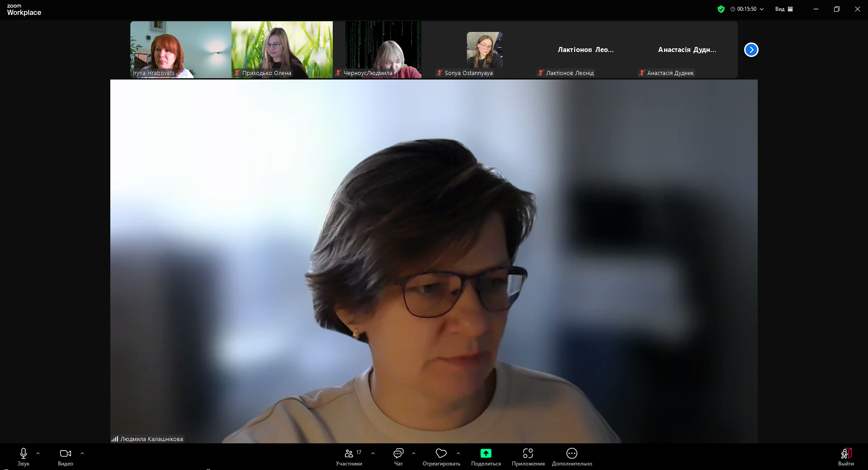The height and width of the screenshot is (470, 868).
Task: Toggle the microphone Звук button
Action: (24, 456)
